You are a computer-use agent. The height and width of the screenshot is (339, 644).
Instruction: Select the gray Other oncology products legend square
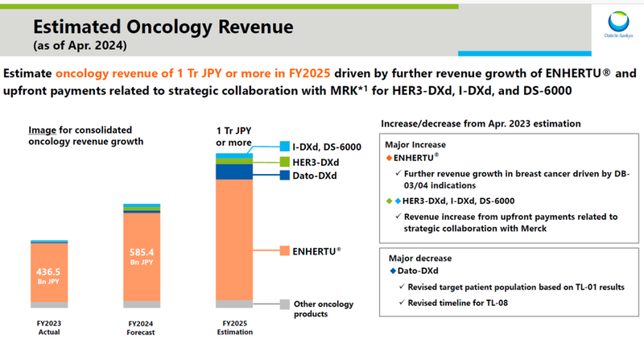tap(285, 304)
